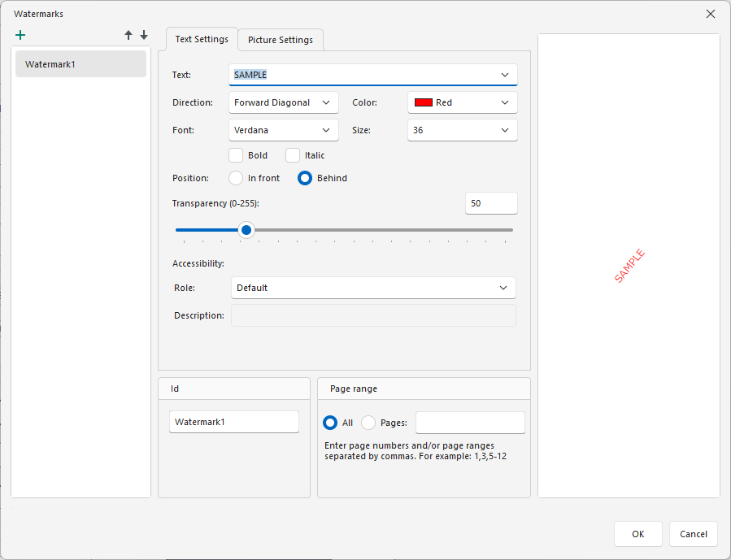731x560 pixels.
Task: Expand the Font dropdown set to Verdana
Action: (x=283, y=129)
